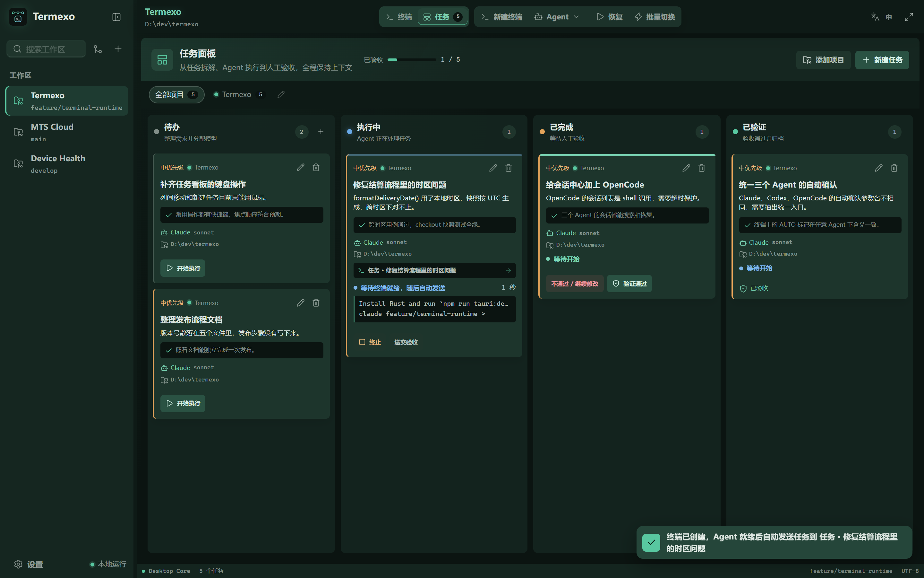Focus the 搜索工作区 search field
Image resolution: width=924 pixels, height=578 pixels.
pos(46,49)
